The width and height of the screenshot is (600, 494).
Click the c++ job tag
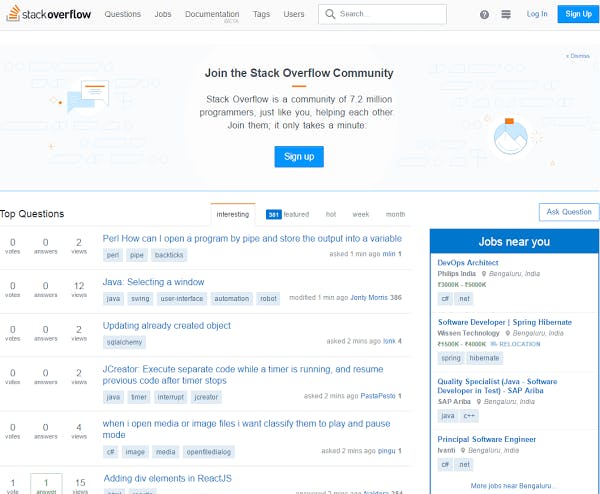pos(469,416)
